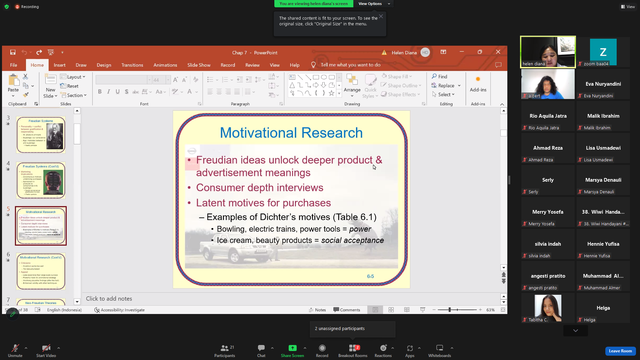Open Reactions in Zoom toolbar

(x=383, y=350)
